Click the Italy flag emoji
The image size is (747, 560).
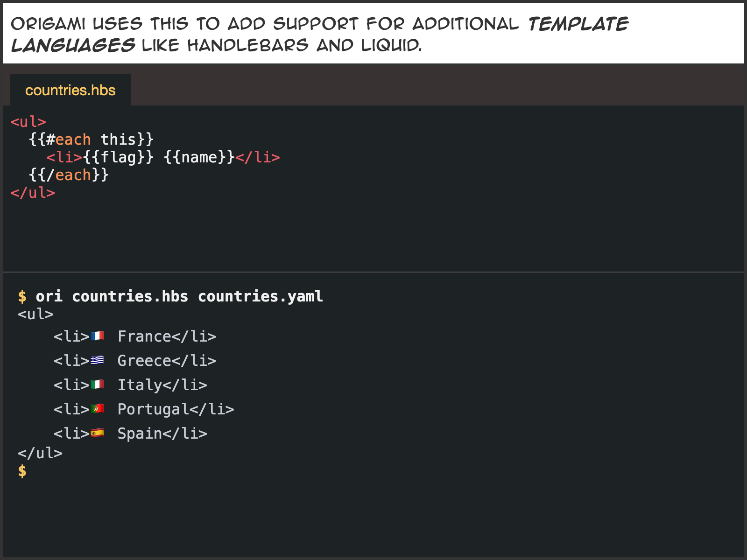[x=97, y=385]
